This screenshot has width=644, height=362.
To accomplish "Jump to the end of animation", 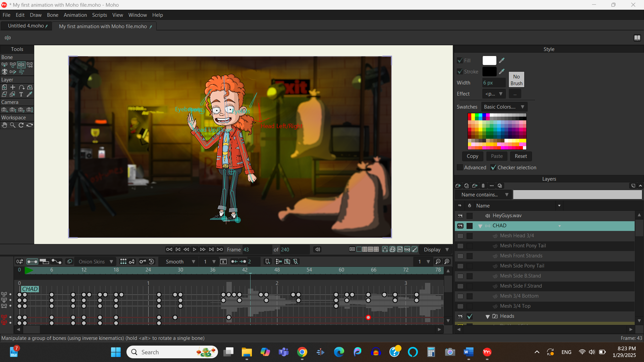I will [x=220, y=249].
